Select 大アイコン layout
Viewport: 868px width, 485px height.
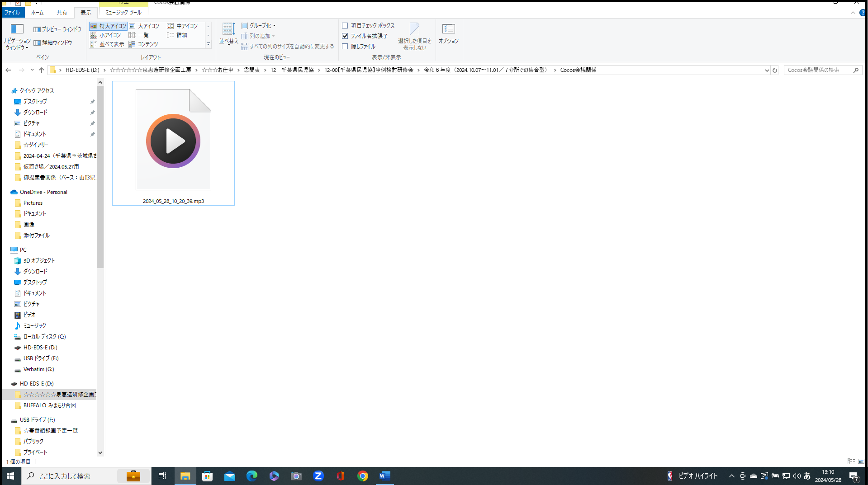point(144,26)
